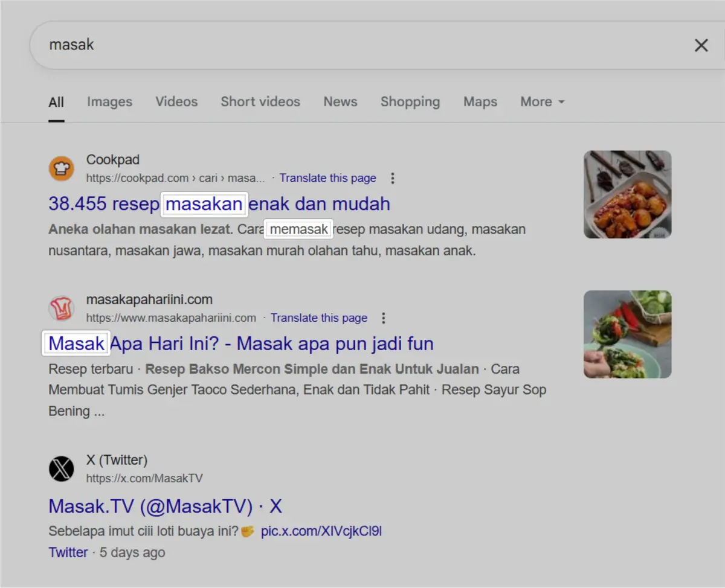Image resolution: width=725 pixels, height=588 pixels.
Task: Click the X (Twitter) site favicon
Action: click(x=61, y=468)
